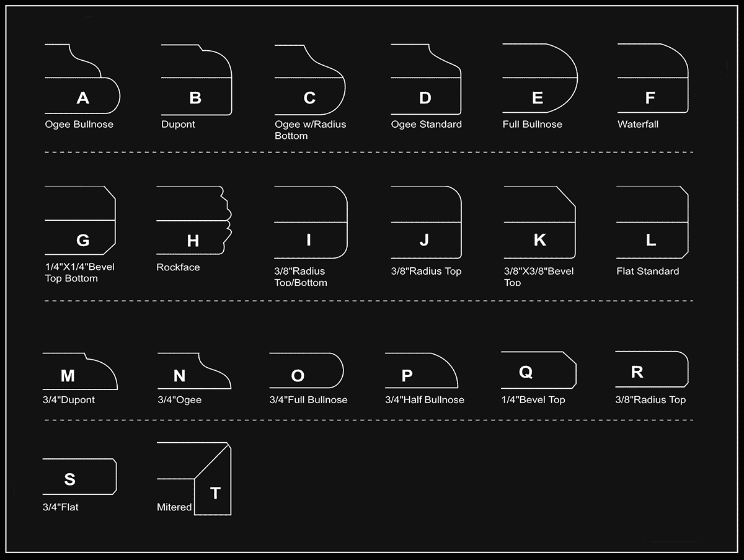The height and width of the screenshot is (560, 744).
Task: Click the "3/8"Radius Top/Bottom" label
Action: 300,277
